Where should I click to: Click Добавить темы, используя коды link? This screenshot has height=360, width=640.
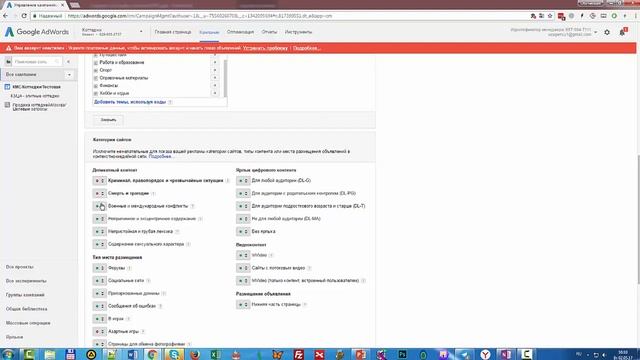130,102
